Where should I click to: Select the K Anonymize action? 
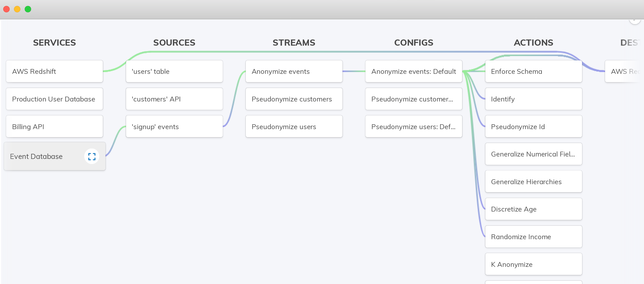[533, 264]
